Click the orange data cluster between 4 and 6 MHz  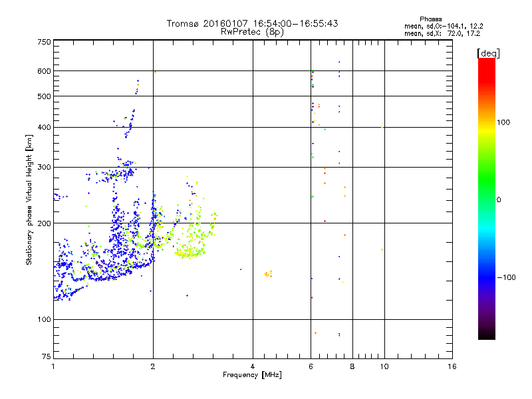(268, 274)
